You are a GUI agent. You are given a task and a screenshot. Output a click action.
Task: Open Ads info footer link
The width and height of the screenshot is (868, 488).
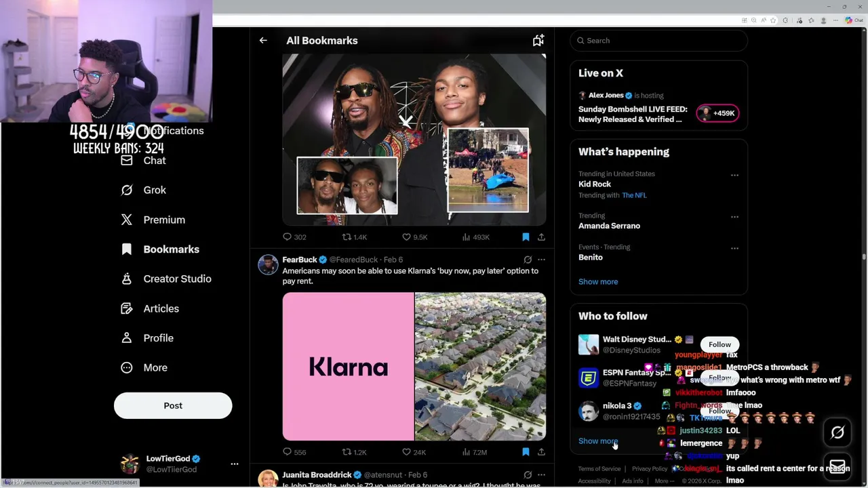tap(633, 481)
